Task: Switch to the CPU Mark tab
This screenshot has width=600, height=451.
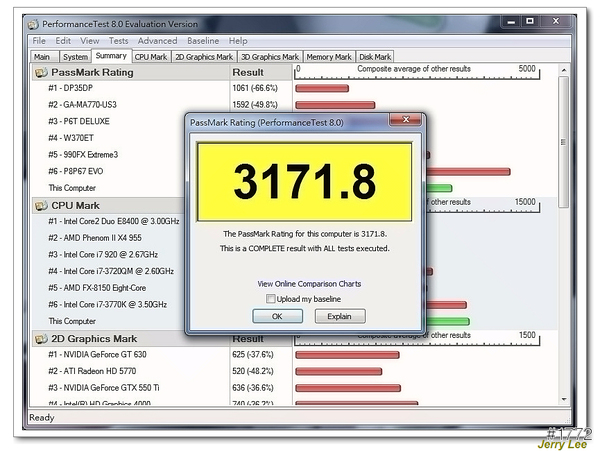Action: tap(151, 57)
